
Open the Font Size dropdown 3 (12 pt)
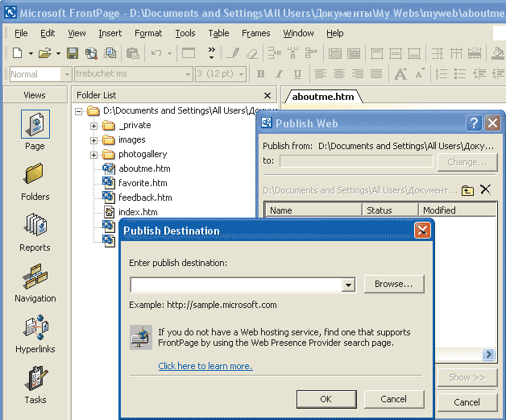pyautogui.click(x=242, y=74)
